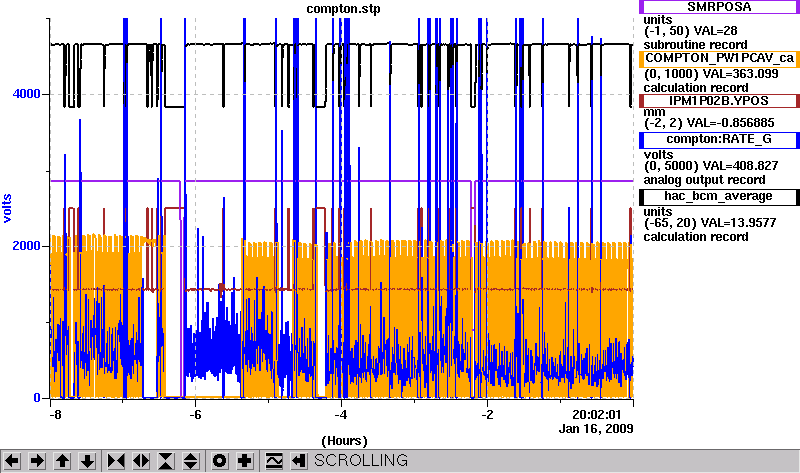Screen dimensions: 800x473
Task: Click the SCROLLING status label
Action: [x=361, y=461]
